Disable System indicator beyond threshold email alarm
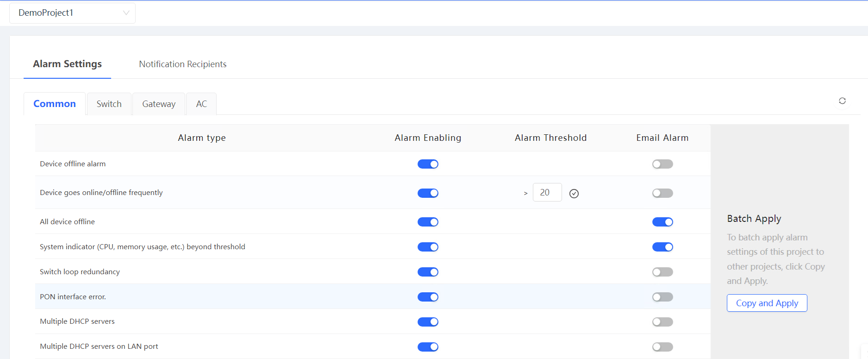 click(662, 247)
